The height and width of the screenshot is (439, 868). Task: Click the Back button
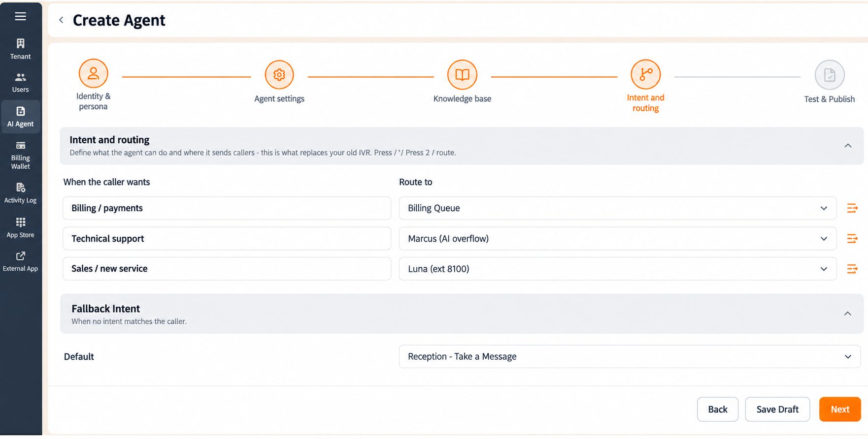(x=718, y=409)
